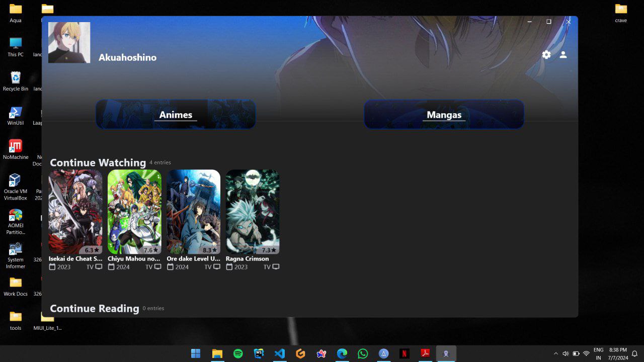
Task: Open the clock showing 8:38 PM
Action: click(617, 354)
